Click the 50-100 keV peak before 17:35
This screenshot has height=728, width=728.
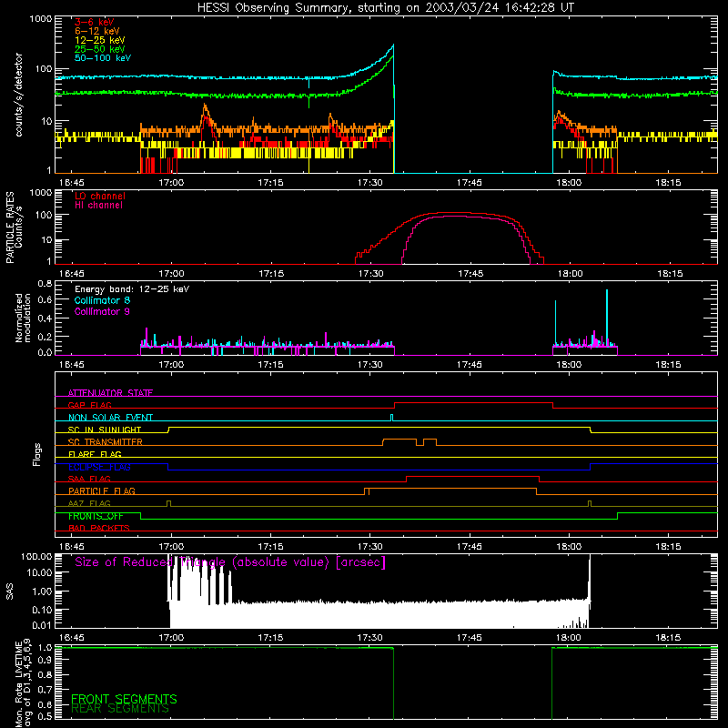(x=392, y=47)
